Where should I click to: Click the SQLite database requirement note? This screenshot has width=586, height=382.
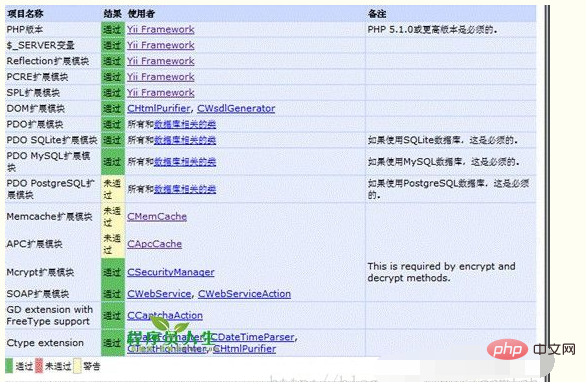443,140
